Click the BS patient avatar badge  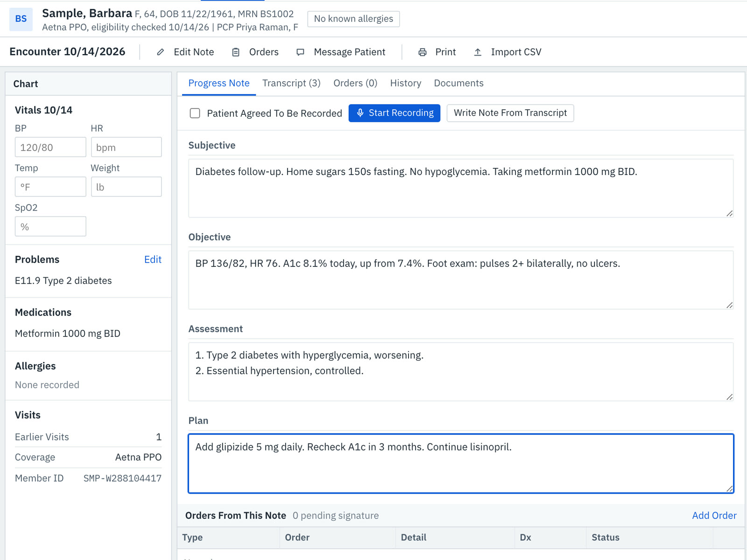point(21,19)
